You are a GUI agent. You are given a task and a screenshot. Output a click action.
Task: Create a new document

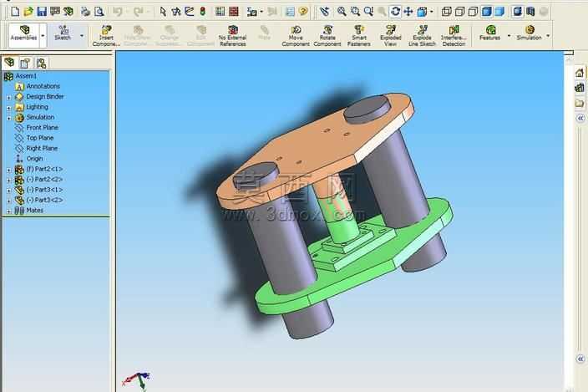coord(15,12)
